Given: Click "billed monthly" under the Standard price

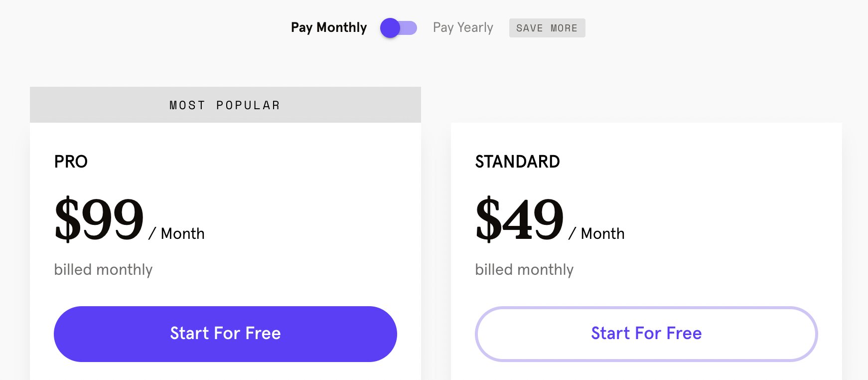Looking at the screenshot, I should click(x=524, y=270).
